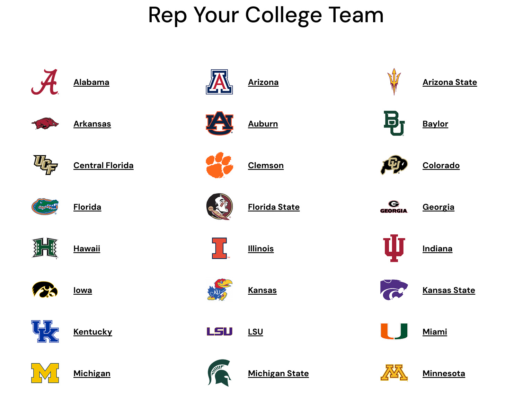Open the Baylor team link
Screen dimensions: 532x398
435,124
